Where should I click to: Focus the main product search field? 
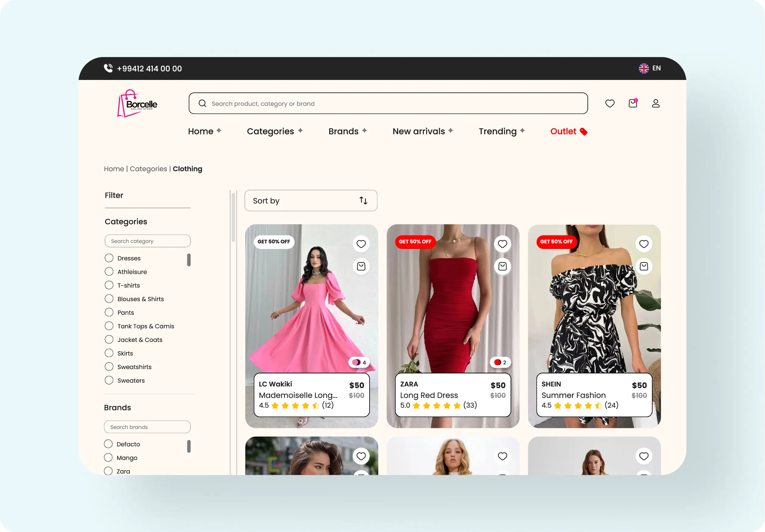point(388,103)
